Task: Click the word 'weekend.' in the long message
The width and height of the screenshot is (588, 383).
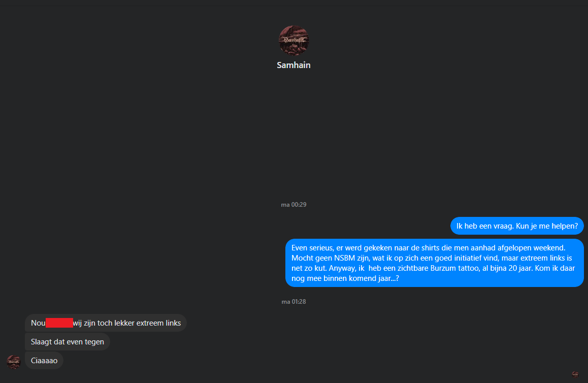Action: click(x=549, y=248)
